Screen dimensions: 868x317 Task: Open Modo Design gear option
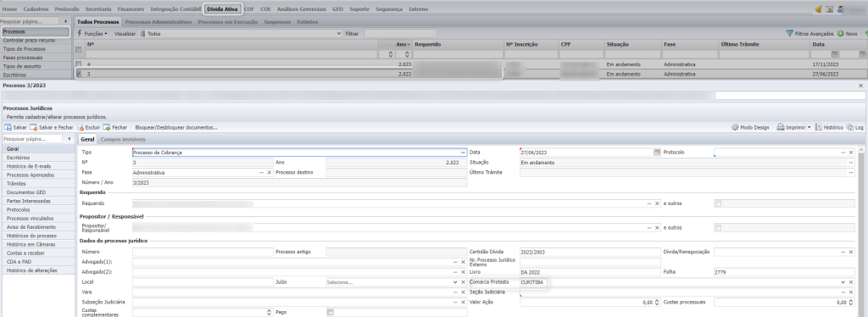coord(750,127)
